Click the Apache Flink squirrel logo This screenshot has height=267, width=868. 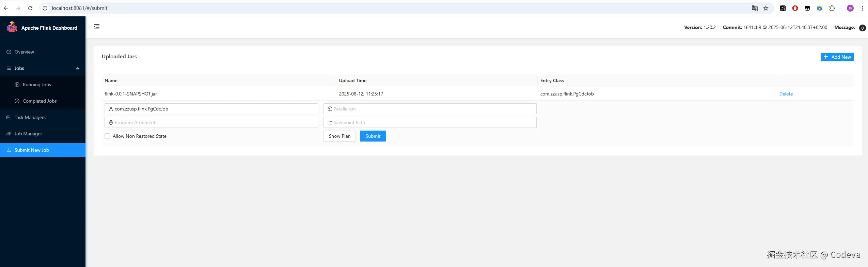click(12, 27)
